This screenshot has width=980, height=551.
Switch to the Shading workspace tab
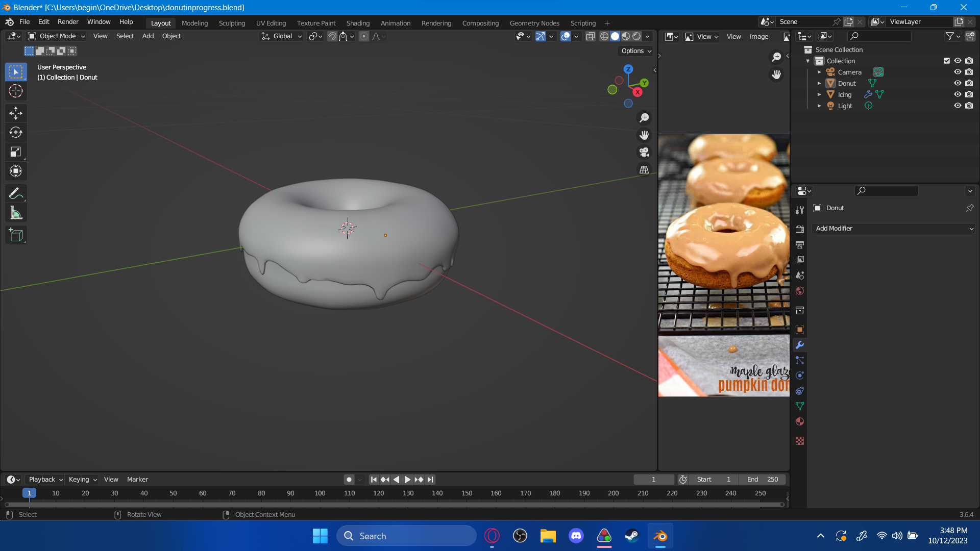click(358, 23)
